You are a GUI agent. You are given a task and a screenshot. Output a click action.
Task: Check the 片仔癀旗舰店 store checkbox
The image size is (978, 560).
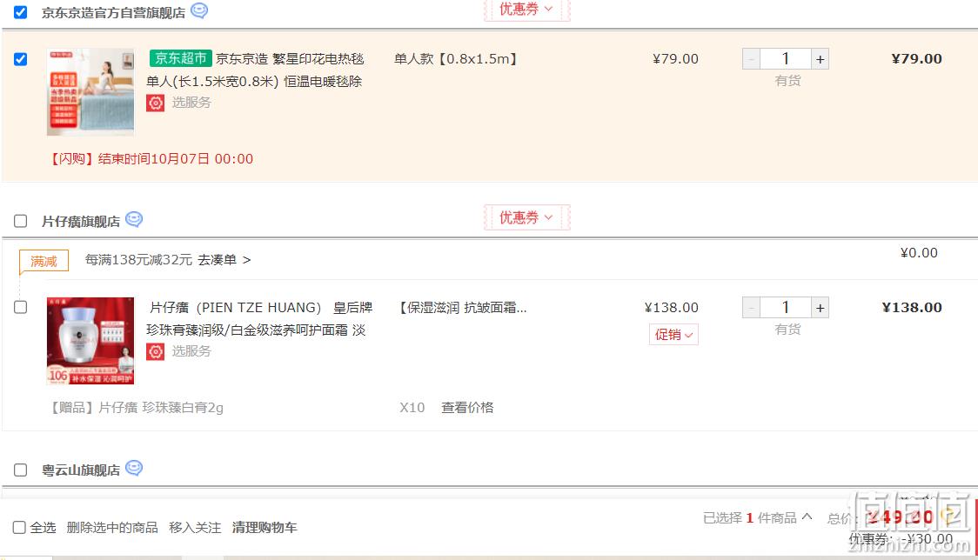pos(21,222)
